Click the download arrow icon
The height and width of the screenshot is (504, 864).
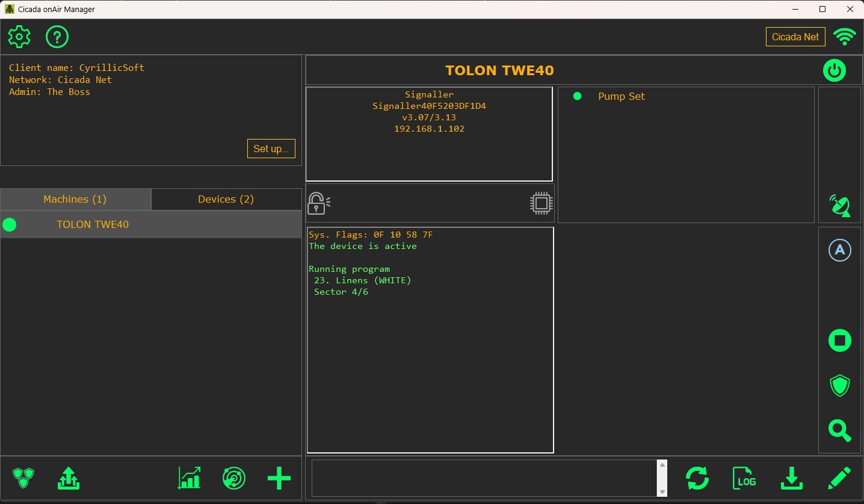tap(791, 479)
